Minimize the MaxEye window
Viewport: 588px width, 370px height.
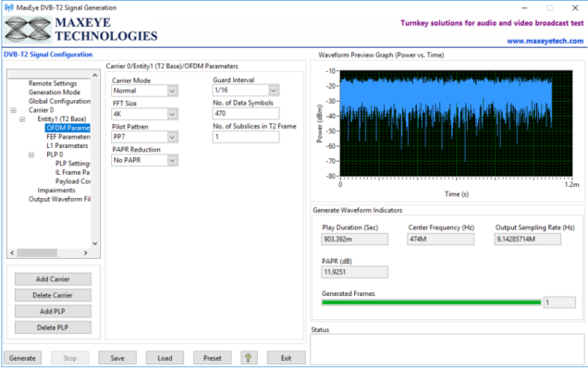524,8
